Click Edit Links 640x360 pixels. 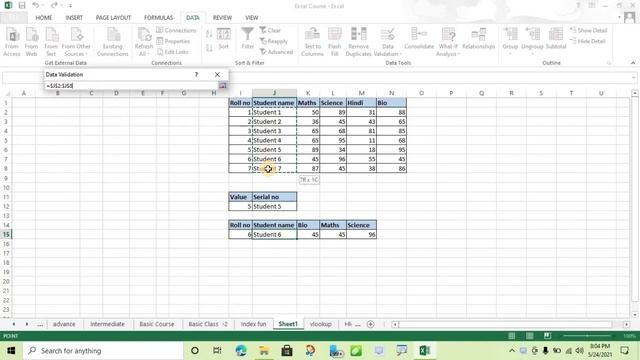pos(173,52)
